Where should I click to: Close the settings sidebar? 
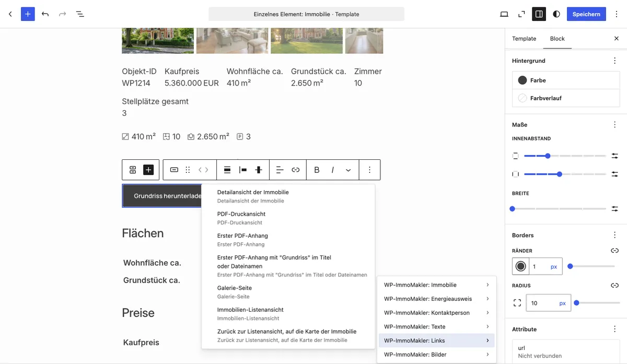[616, 39]
